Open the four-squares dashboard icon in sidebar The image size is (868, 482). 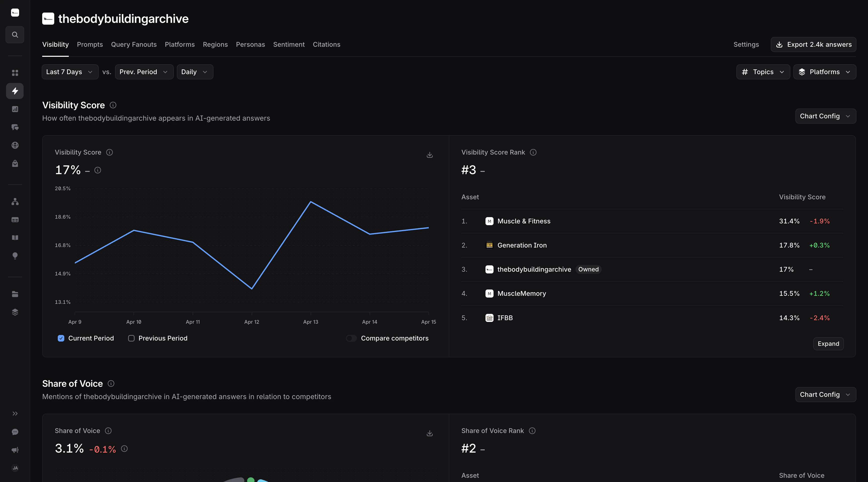click(15, 73)
